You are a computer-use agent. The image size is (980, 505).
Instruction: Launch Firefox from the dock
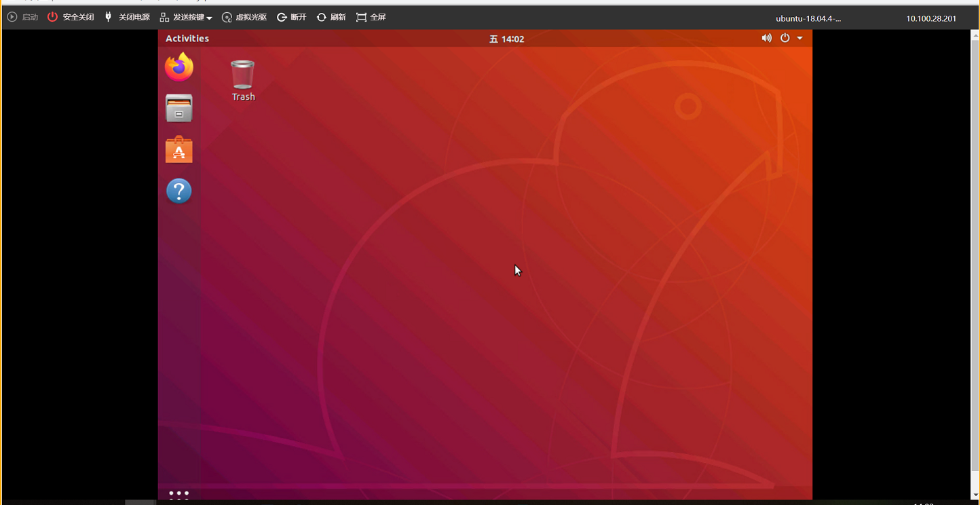pyautogui.click(x=179, y=67)
